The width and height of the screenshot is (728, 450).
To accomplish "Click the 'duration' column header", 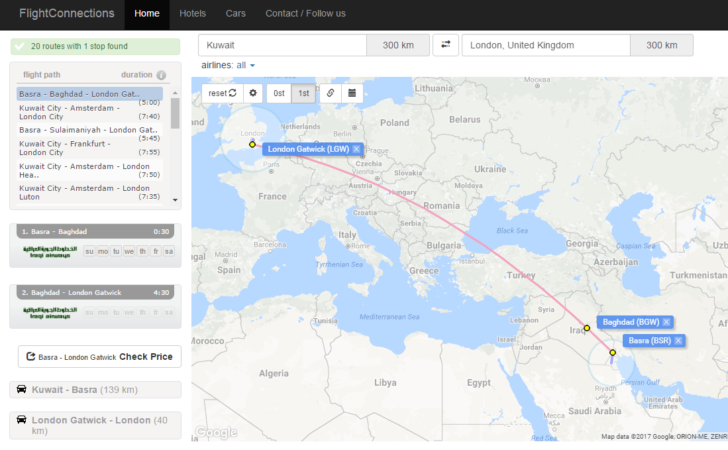I will click(136, 75).
